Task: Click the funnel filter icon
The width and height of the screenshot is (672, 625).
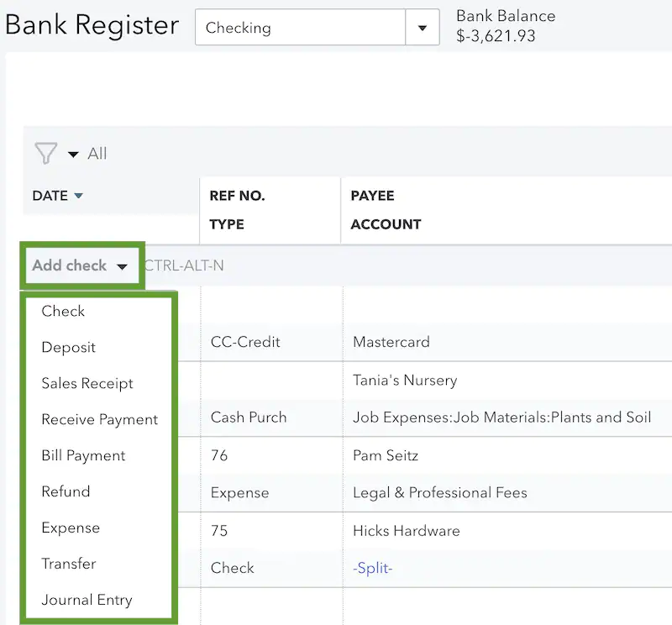Action: 45,154
